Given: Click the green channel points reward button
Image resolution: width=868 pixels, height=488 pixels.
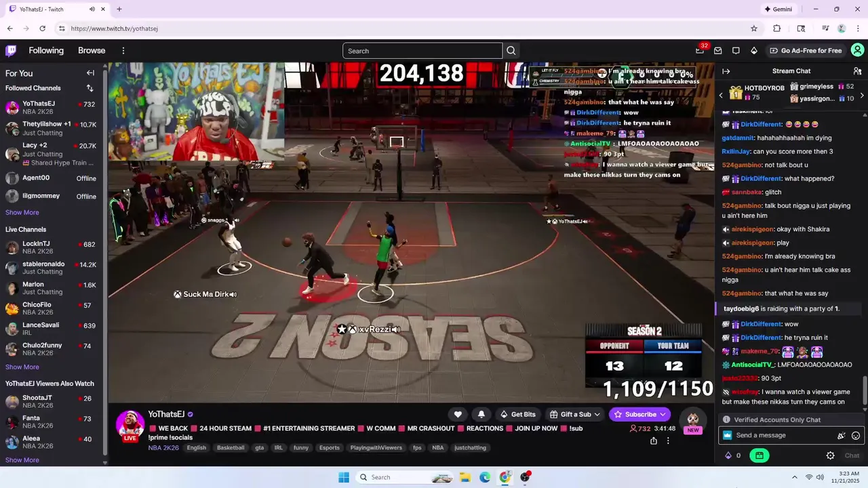Looking at the screenshot, I should pos(759,455).
